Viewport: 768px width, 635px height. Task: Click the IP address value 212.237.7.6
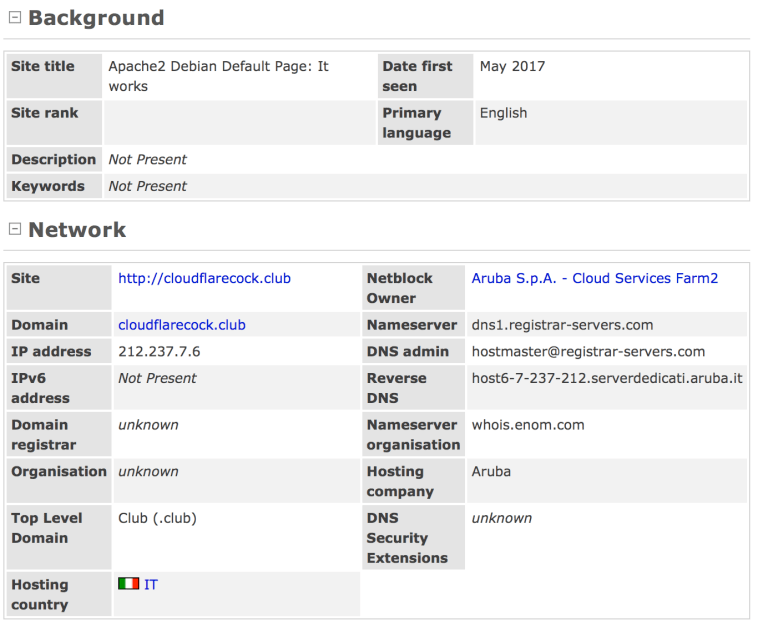click(159, 352)
